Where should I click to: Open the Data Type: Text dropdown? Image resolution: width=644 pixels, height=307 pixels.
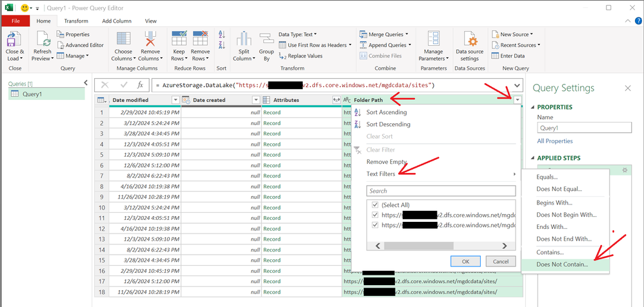coord(297,34)
